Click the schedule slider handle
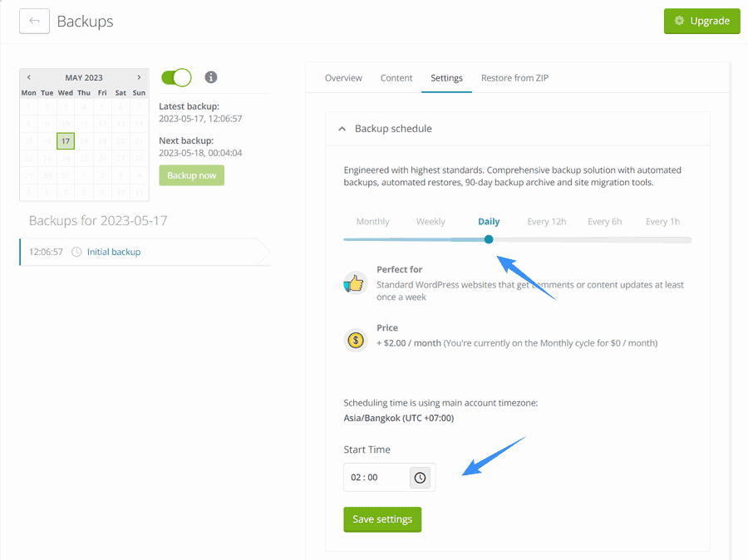 coord(489,239)
